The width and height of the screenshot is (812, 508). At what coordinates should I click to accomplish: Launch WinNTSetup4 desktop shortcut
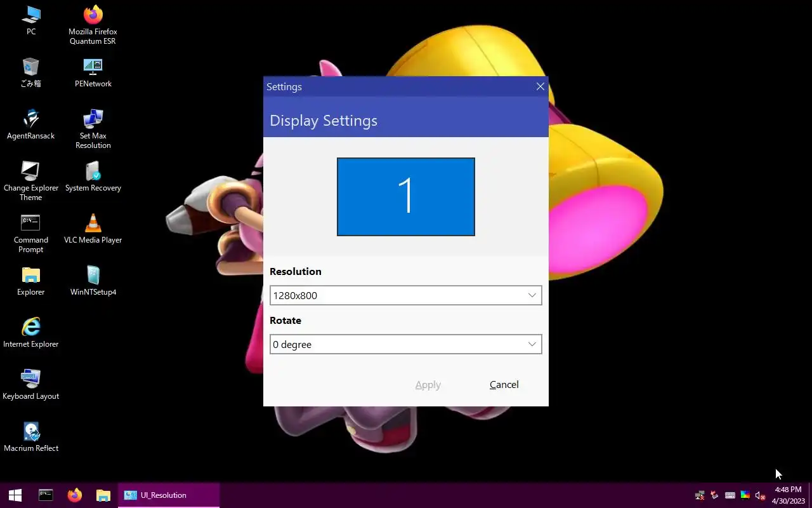(x=93, y=281)
